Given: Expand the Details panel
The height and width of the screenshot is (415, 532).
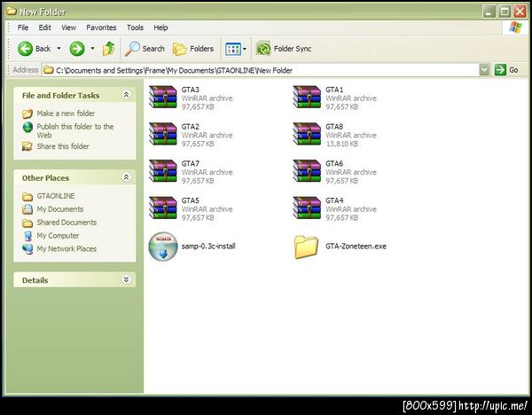Looking at the screenshot, I should click(x=126, y=279).
